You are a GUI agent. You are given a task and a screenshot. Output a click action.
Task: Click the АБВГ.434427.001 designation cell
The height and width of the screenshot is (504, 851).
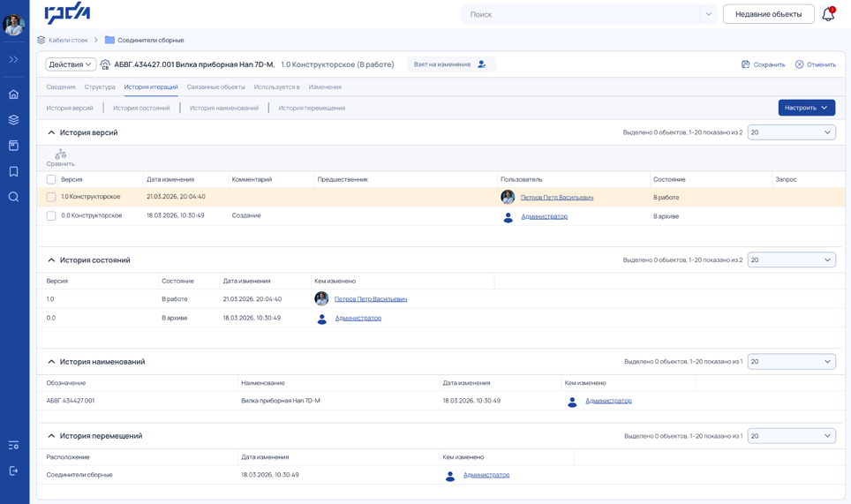pyautogui.click(x=71, y=401)
